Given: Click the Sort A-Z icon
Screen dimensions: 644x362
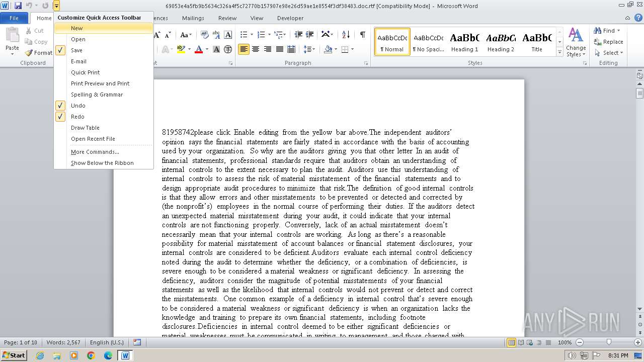Looking at the screenshot, I should tap(346, 35).
